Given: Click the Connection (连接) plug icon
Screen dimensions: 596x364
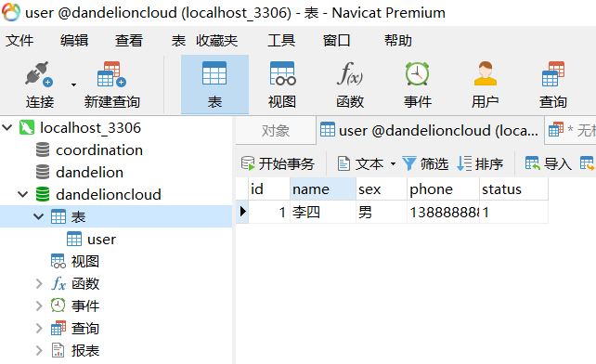Looking at the screenshot, I should 39,74.
